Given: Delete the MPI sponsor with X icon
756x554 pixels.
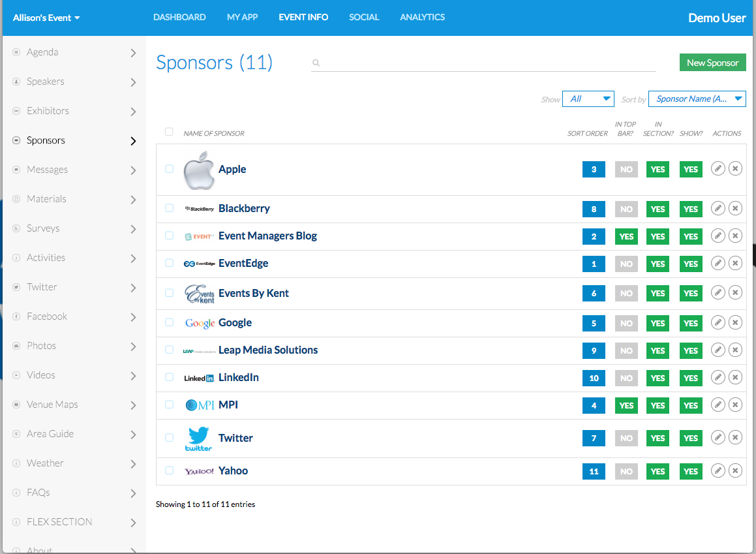Looking at the screenshot, I should pyautogui.click(x=735, y=405).
